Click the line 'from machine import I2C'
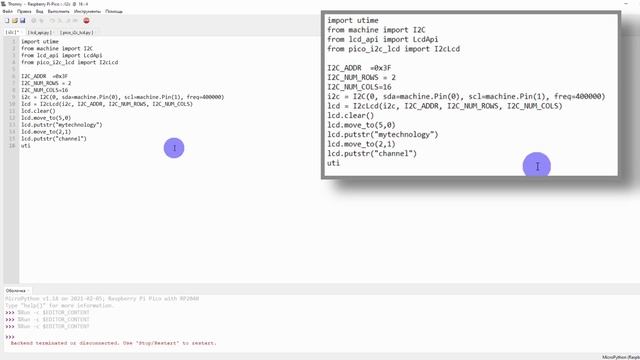Image resolution: width=640 pixels, height=360 pixels. tap(57, 49)
